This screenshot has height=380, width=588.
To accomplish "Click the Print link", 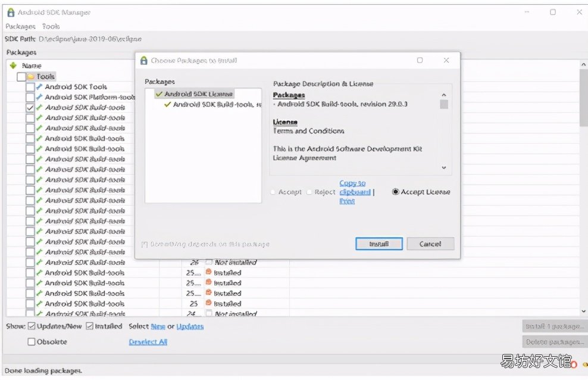I will [x=347, y=201].
